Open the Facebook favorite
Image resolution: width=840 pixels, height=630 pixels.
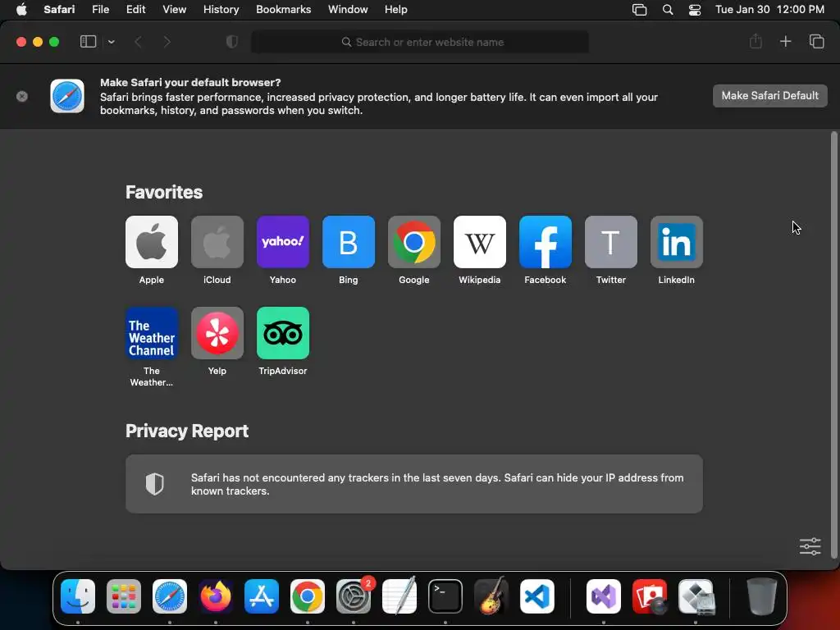click(546, 242)
